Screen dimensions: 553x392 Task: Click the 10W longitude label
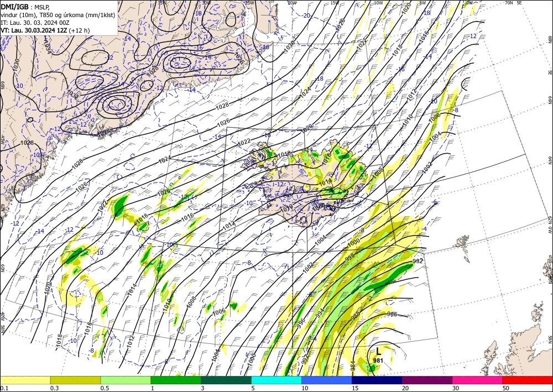[378, 3]
